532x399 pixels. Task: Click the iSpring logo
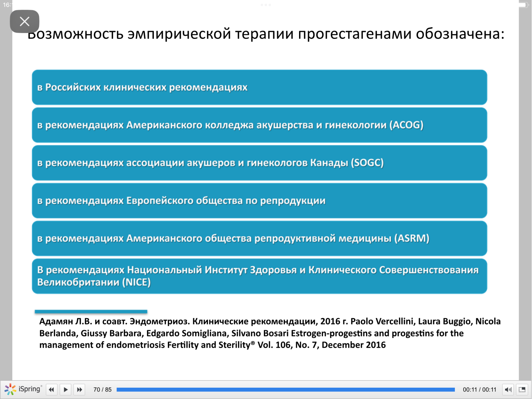point(23,389)
